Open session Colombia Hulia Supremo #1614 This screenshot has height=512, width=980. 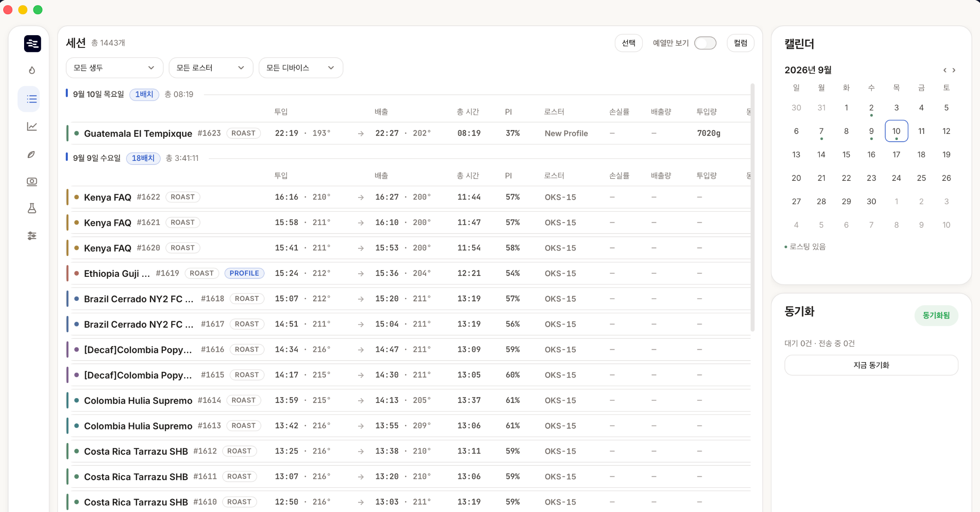click(x=408, y=400)
